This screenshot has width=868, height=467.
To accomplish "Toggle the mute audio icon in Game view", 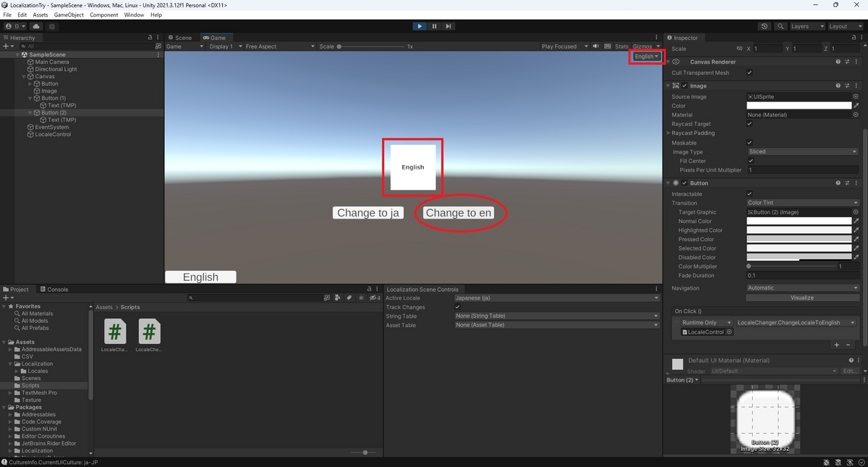I will click(x=595, y=46).
